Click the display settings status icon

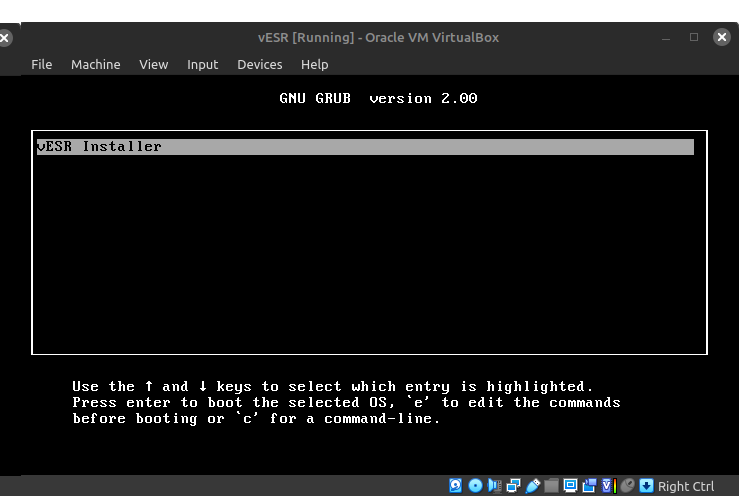[571, 486]
